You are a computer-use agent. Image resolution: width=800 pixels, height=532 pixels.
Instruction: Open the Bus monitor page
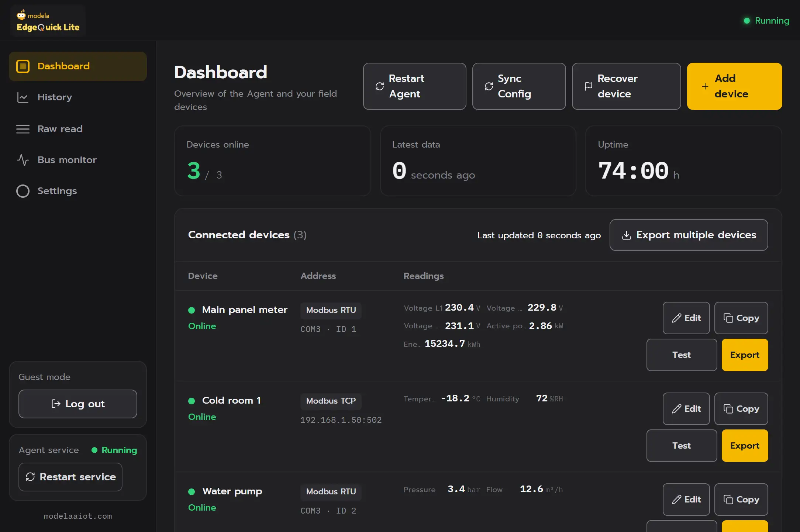pyautogui.click(x=78, y=160)
